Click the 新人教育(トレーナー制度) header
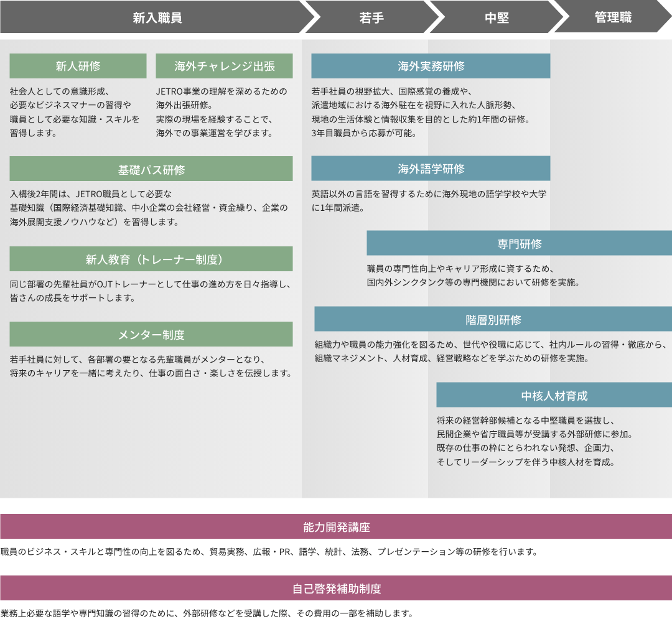This screenshot has height=624, width=672. [x=151, y=259]
